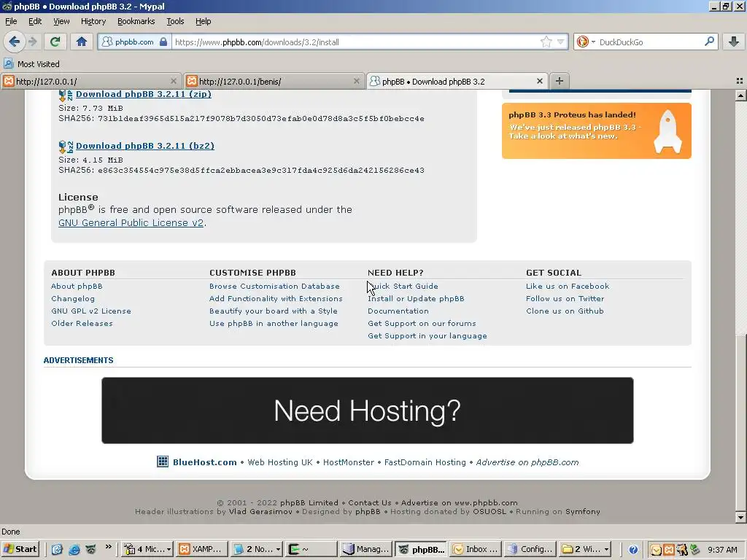Open the Help menu

(x=204, y=21)
